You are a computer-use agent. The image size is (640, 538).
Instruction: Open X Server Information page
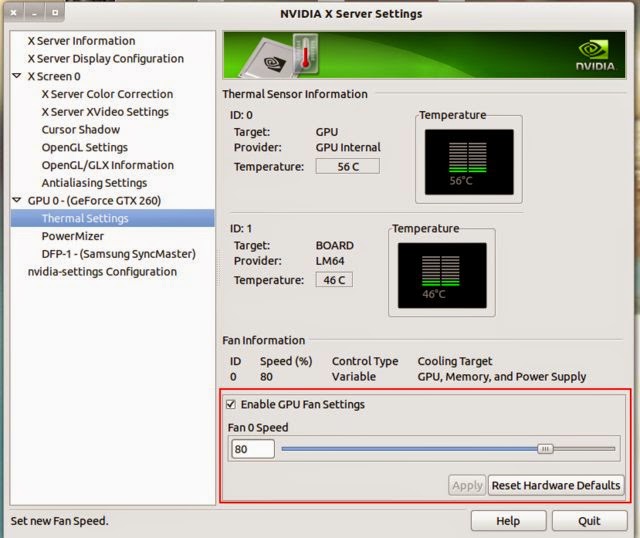(x=81, y=41)
